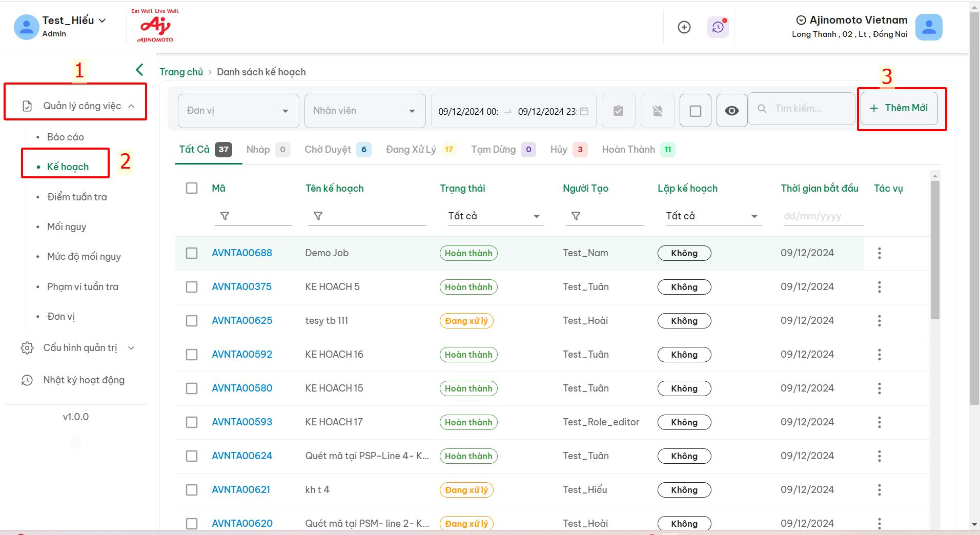Switch to the Chờ Duyệt tab
Image resolution: width=980 pixels, height=535 pixels.
[x=338, y=150]
